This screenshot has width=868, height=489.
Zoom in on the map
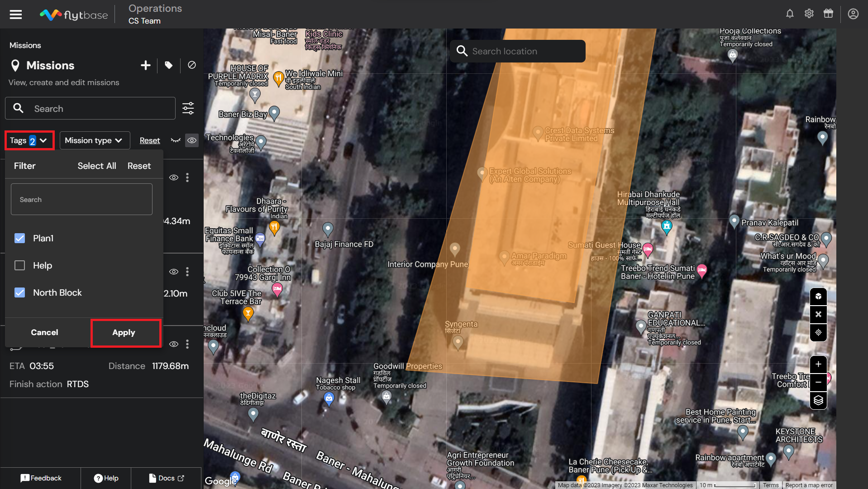[818, 364]
